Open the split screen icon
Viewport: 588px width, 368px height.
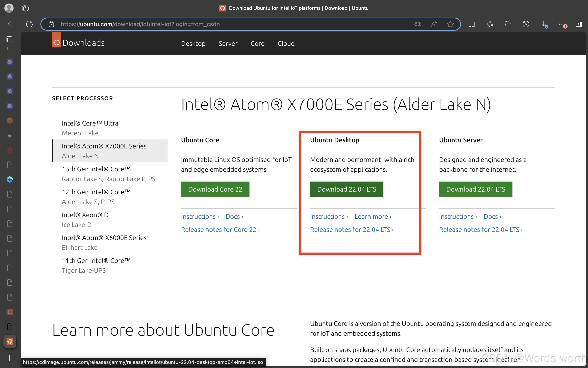coord(472,24)
